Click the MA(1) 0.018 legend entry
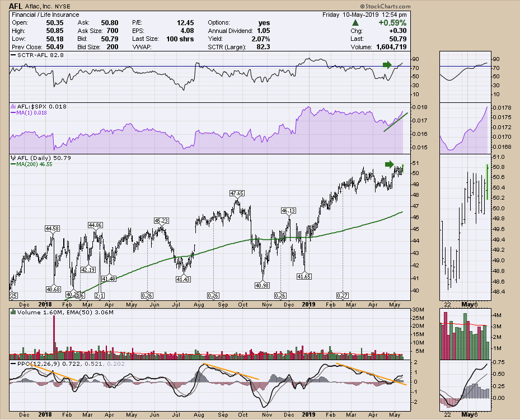 tap(29, 112)
